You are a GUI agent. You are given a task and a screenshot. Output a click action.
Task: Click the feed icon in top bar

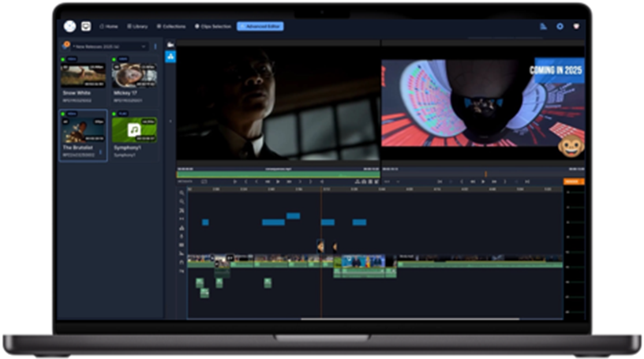tap(543, 26)
